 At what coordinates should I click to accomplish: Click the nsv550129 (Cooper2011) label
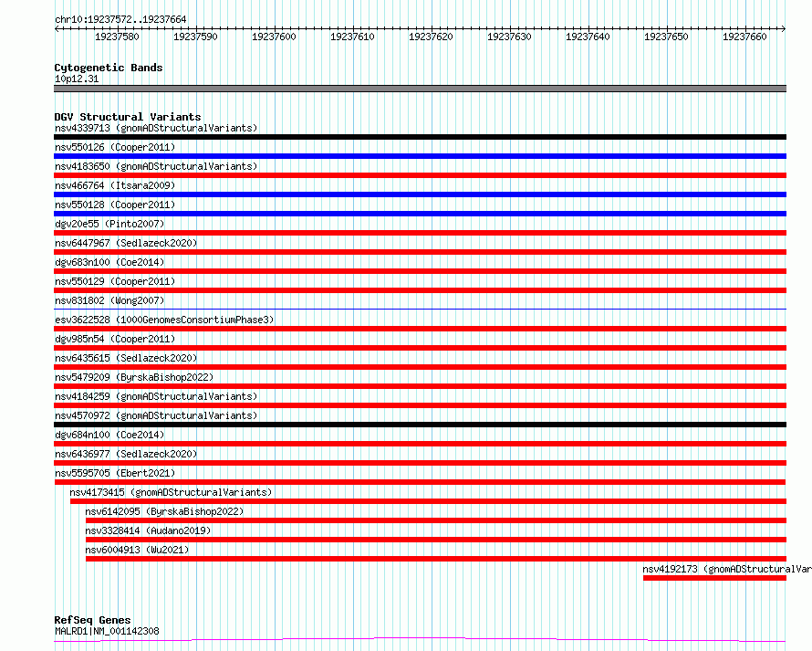pyautogui.click(x=115, y=281)
